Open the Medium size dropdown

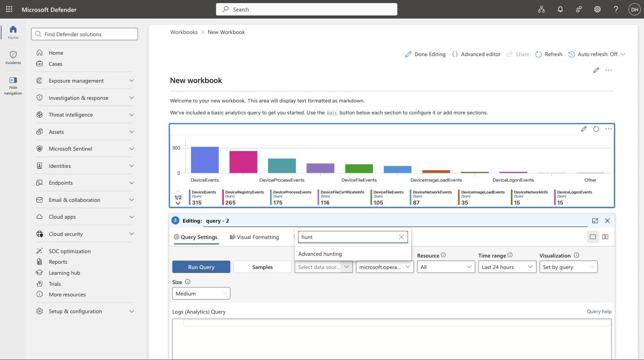click(201, 293)
